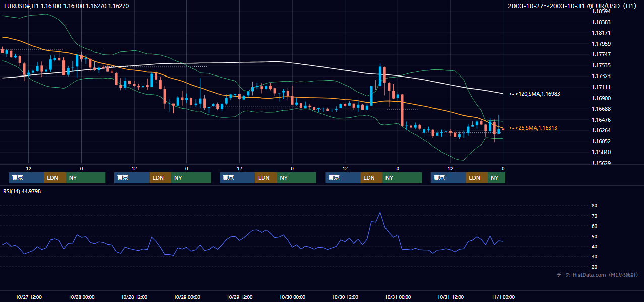
Task: Click RSI scale value 30
Action: [594, 257]
